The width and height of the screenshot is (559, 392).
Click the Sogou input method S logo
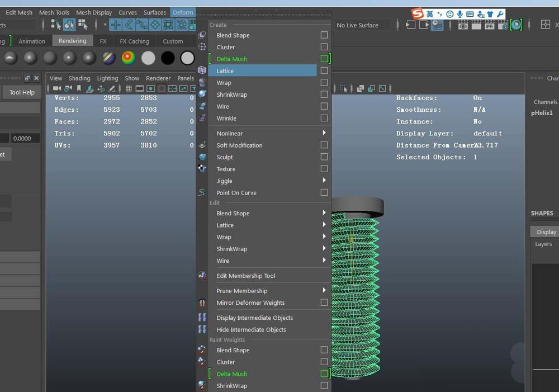point(418,13)
